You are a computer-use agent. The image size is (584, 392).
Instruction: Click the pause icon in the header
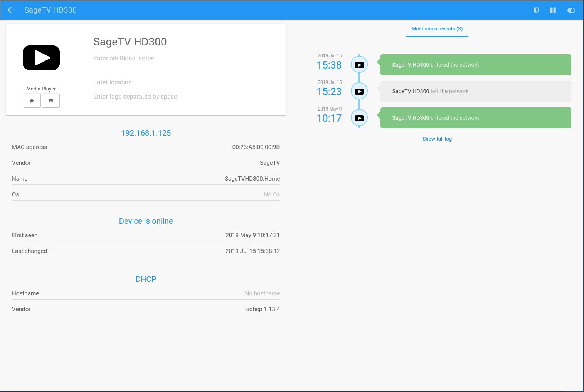click(553, 10)
